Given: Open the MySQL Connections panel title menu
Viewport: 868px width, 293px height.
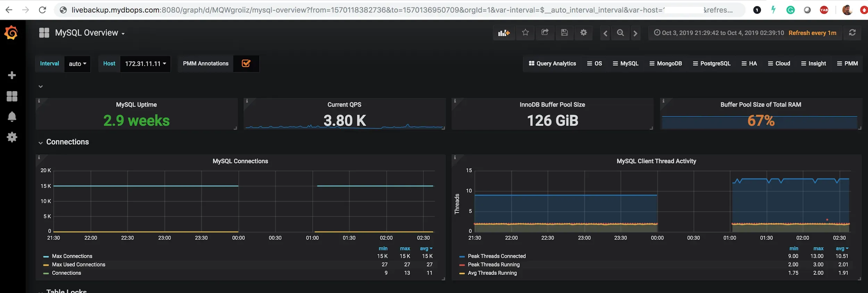Looking at the screenshot, I should click(x=240, y=161).
